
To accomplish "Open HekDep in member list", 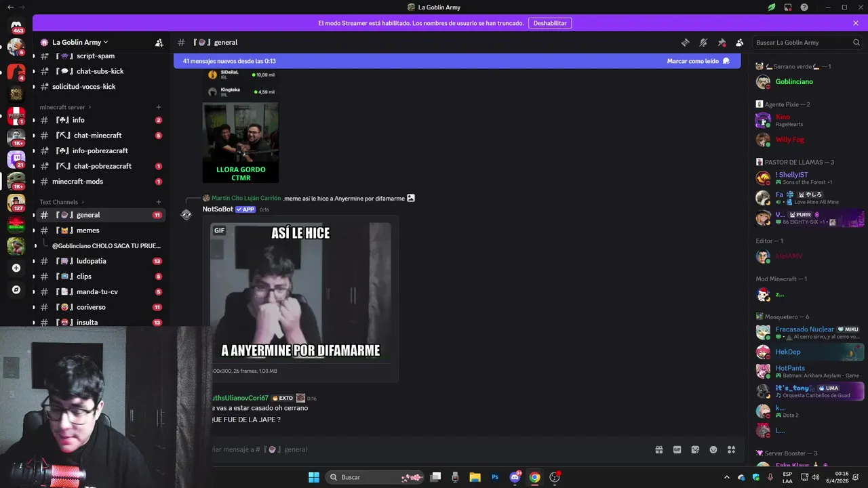I will (810, 352).
